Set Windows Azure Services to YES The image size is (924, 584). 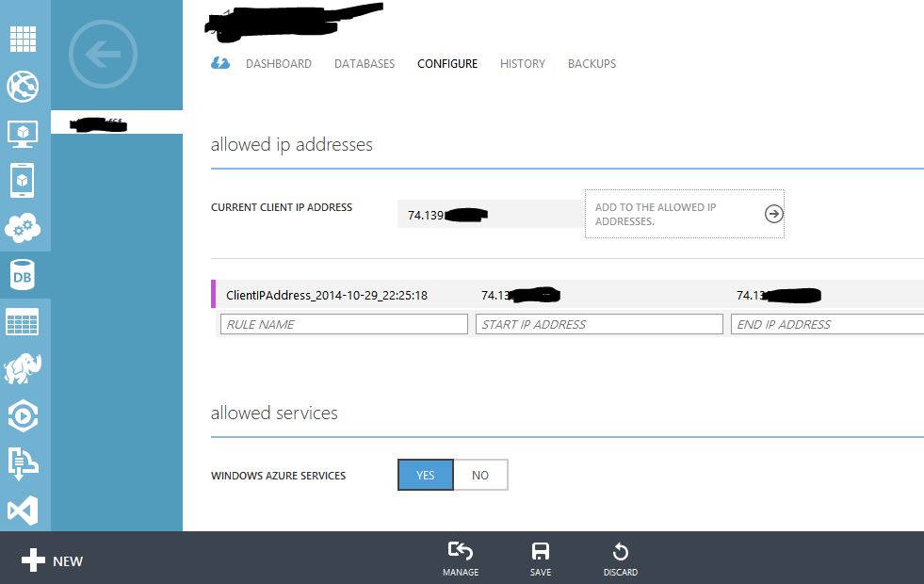coord(426,476)
